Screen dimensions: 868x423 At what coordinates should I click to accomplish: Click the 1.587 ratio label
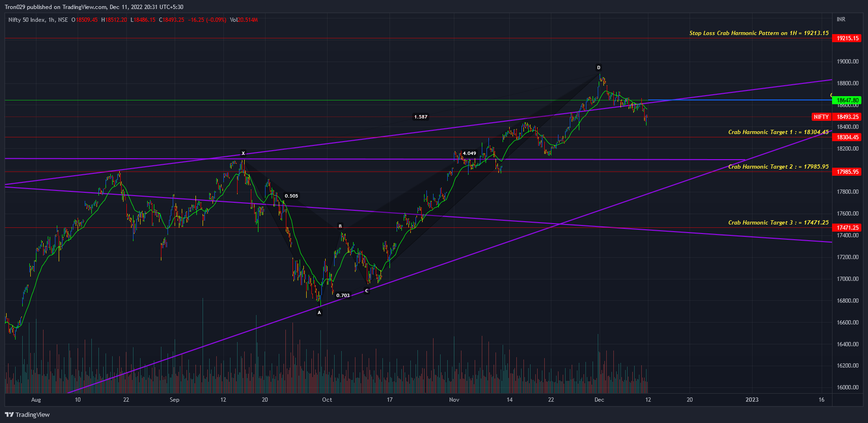point(421,117)
